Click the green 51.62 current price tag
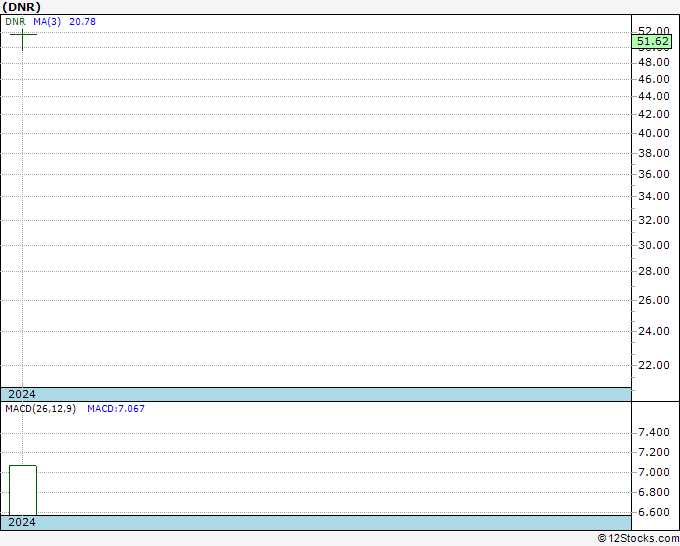The image size is (680, 546). (x=652, y=42)
